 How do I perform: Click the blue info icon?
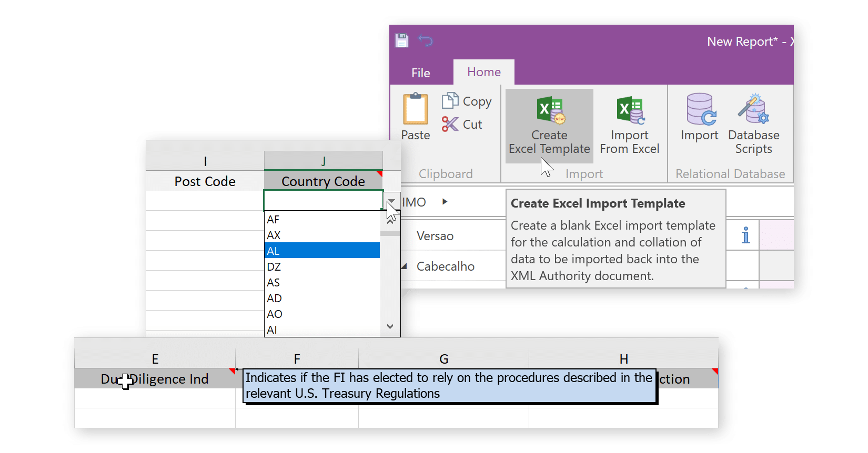[x=745, y=235]
